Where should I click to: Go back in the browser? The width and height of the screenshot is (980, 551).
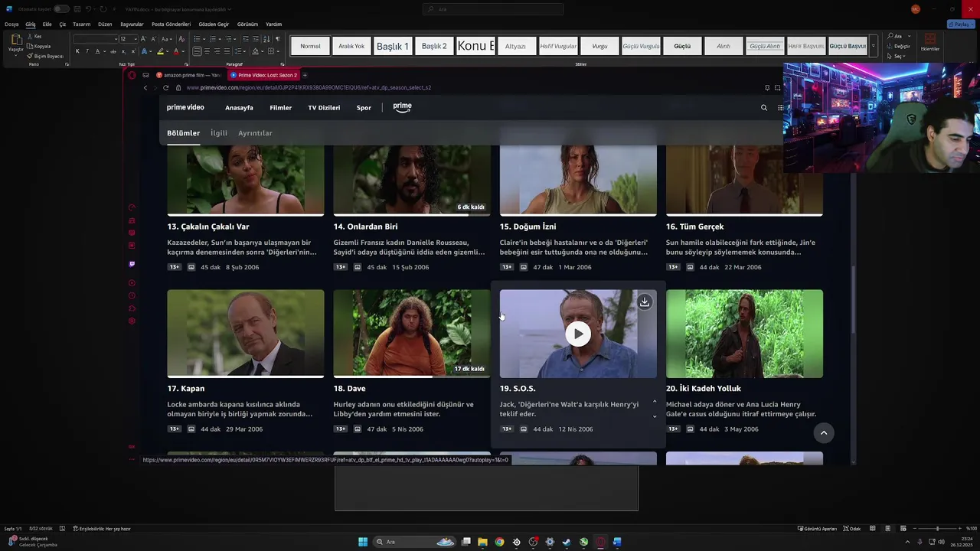[145, 88]
